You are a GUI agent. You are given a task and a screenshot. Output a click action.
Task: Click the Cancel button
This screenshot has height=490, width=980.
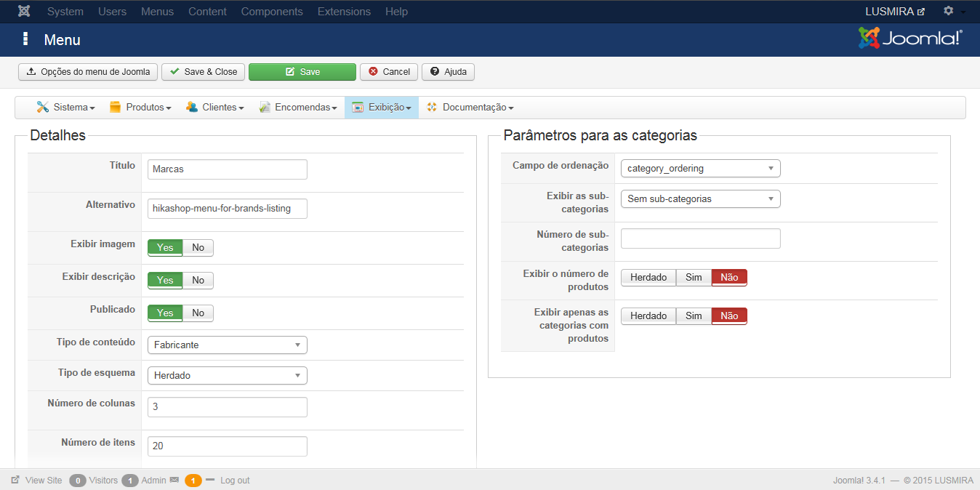(x=389, y=72)
